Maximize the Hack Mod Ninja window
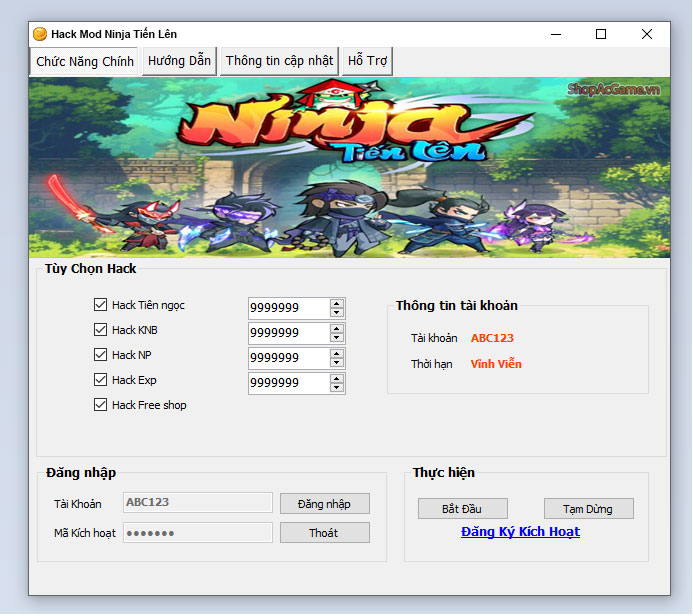 tap(601, 34)
